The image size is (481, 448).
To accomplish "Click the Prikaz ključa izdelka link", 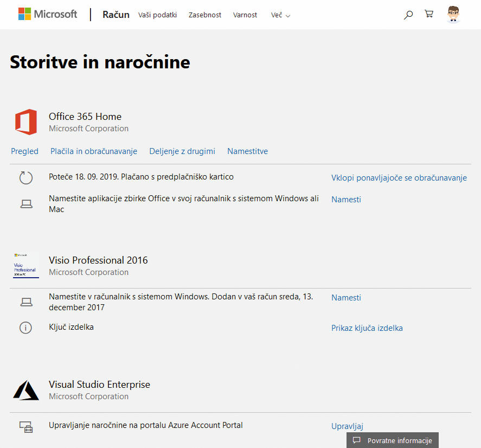I will 367,328.
